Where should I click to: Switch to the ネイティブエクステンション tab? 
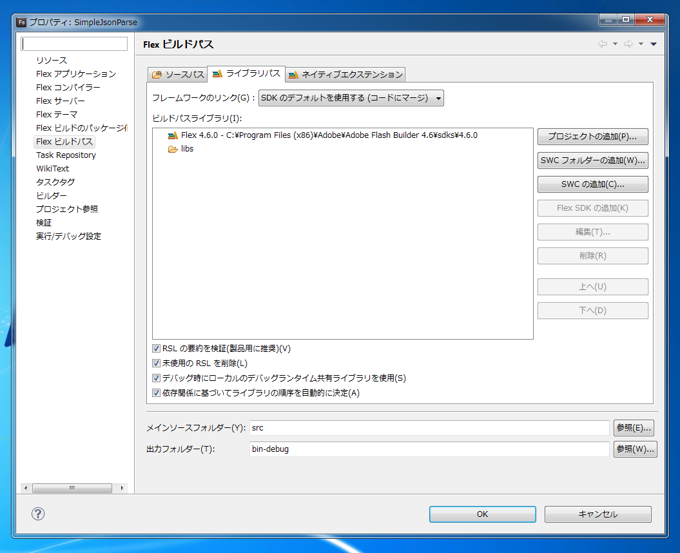[x=346, y=75]
